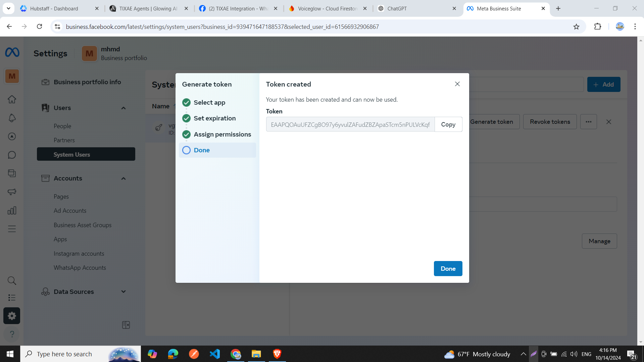644x362 pixels.
Task: Click the Done button to finish
Action: tap(448, 268)
